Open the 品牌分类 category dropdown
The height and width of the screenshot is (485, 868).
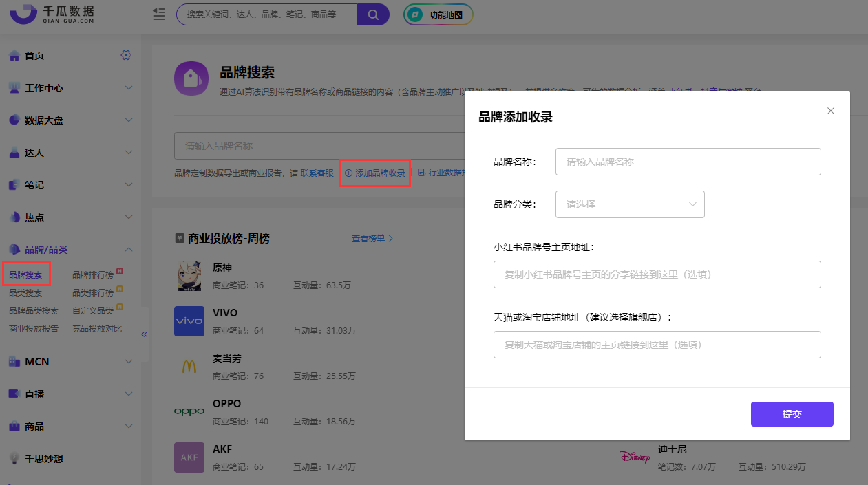[629, 204]
